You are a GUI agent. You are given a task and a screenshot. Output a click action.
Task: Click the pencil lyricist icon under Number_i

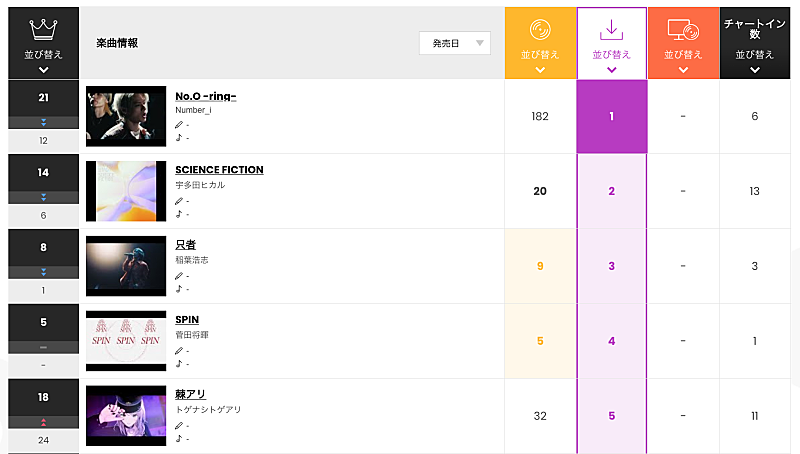pyautogui.click(x=179, y=125)
